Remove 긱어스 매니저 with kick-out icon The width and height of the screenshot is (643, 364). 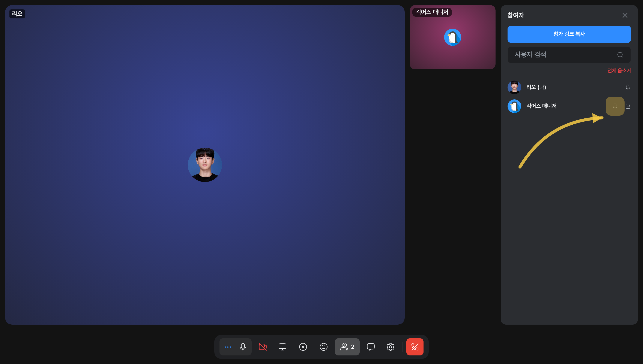click(x=628, y=106)
